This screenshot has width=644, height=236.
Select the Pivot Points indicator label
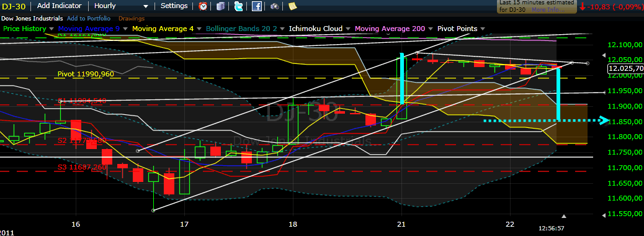(457, 29)
